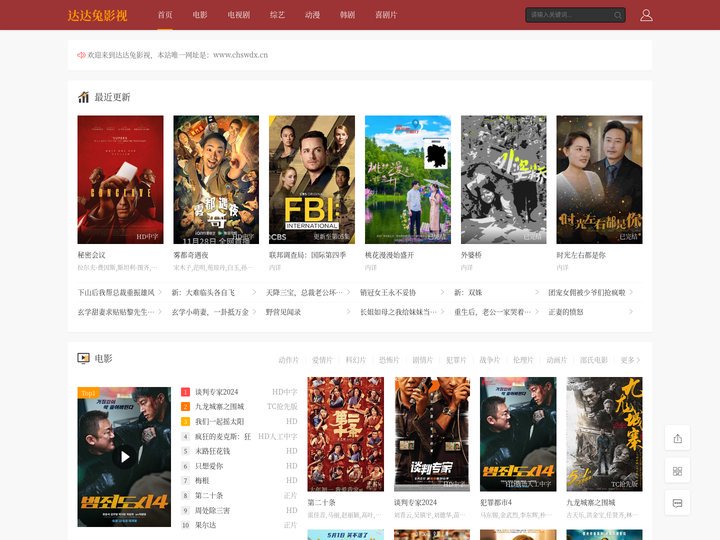Screen dimensions: 720x540
Task: Open the 喜剧片 navigation tab
Action: (x=386, y=15)
